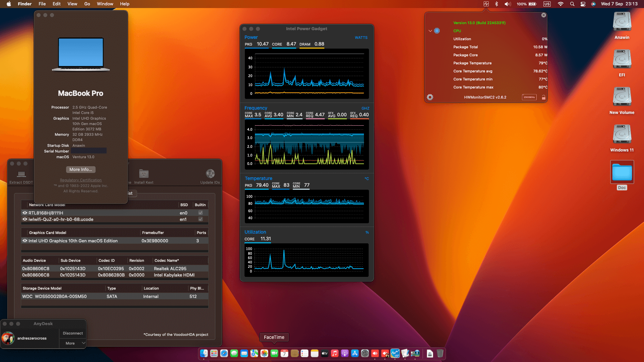Click Intel Power Gadget Dock icon
Screen dimensions: 644x362
pyautogui.click(x=395, y=353)
